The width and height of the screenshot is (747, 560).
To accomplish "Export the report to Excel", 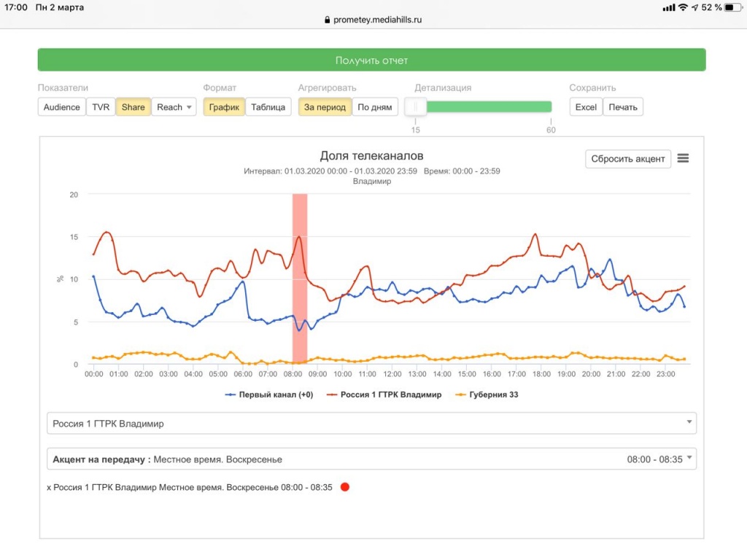I will click(x=586, y=107).
